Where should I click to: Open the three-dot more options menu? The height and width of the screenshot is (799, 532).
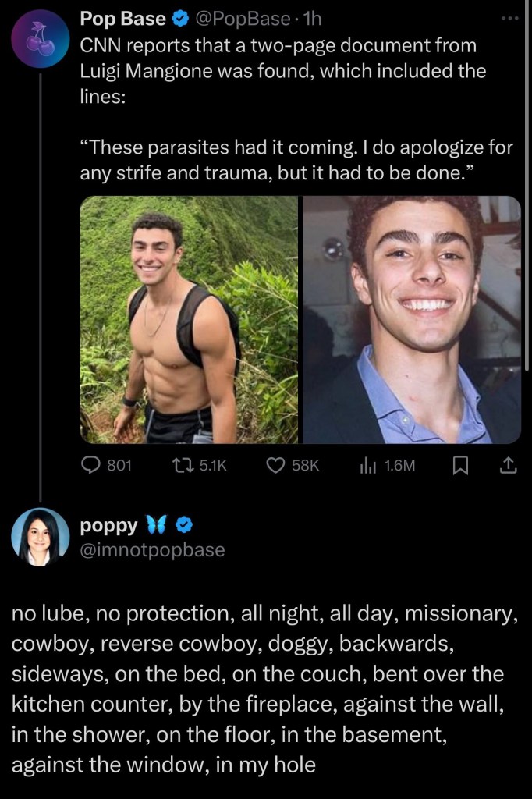coord(509,19)
